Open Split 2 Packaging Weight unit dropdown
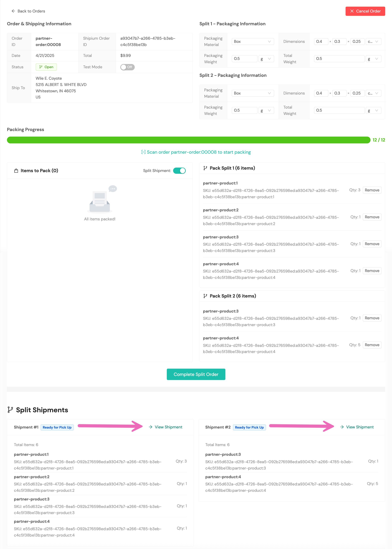Image resolution: width=392 pixels, height=549 pixels. tap(266, 110)
